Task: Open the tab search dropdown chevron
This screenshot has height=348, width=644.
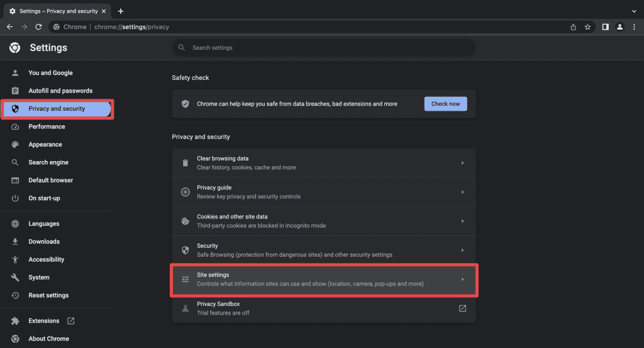Action: click(634, 11)
